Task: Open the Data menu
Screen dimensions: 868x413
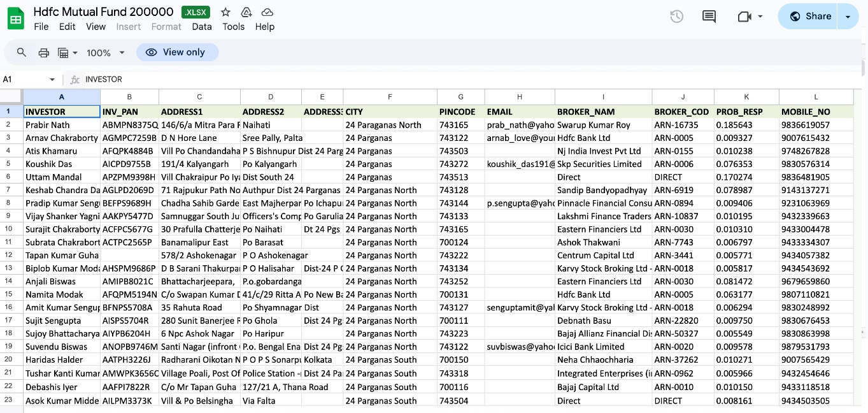Action: click(201, 27)
